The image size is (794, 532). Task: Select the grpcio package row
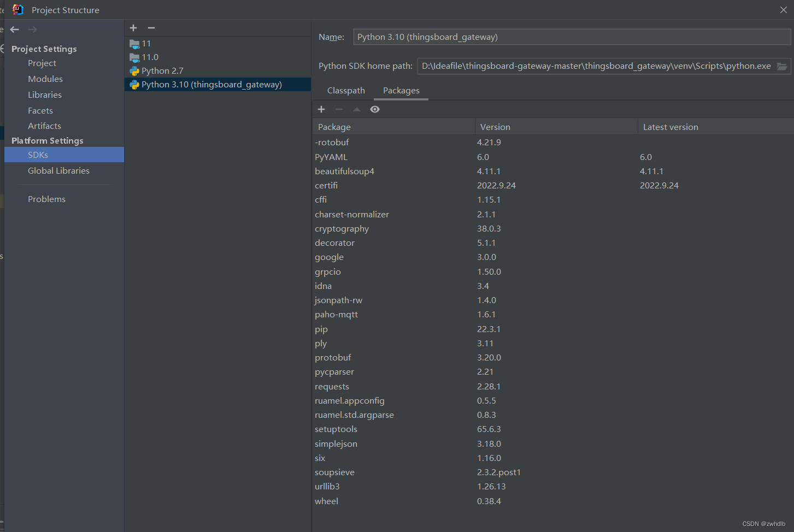click(553, 272)
